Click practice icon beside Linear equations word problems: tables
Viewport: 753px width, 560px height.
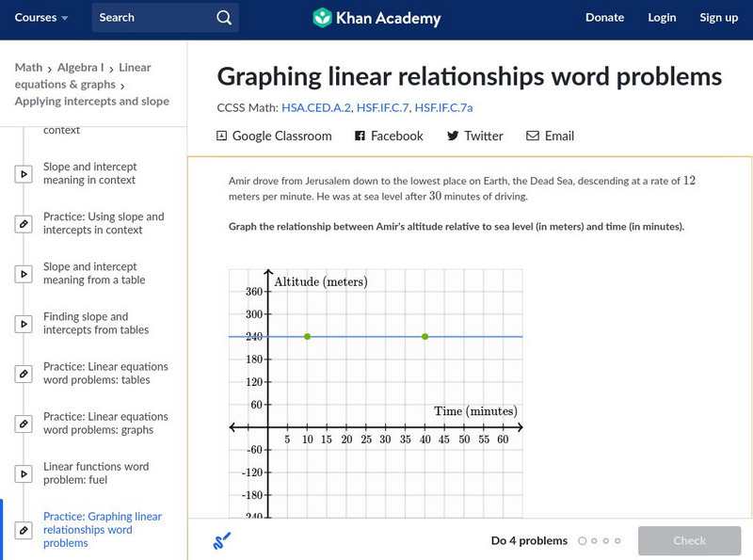click(x=24, y=374)
